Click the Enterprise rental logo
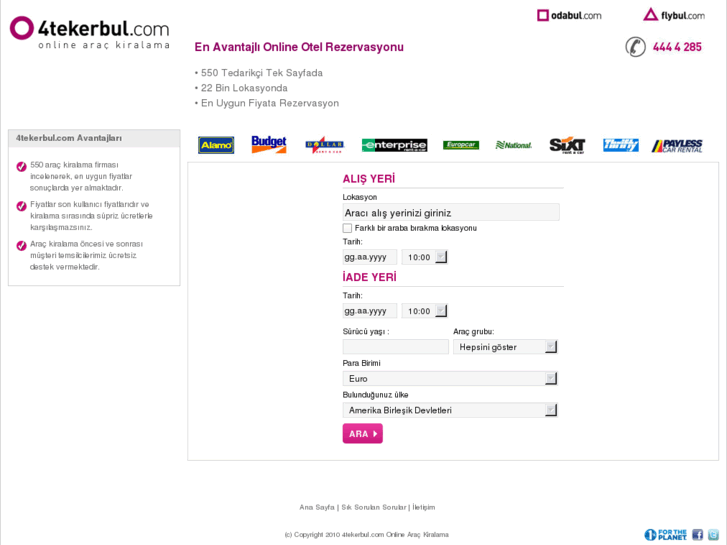 pyautogui.click(x=394, y=145)
